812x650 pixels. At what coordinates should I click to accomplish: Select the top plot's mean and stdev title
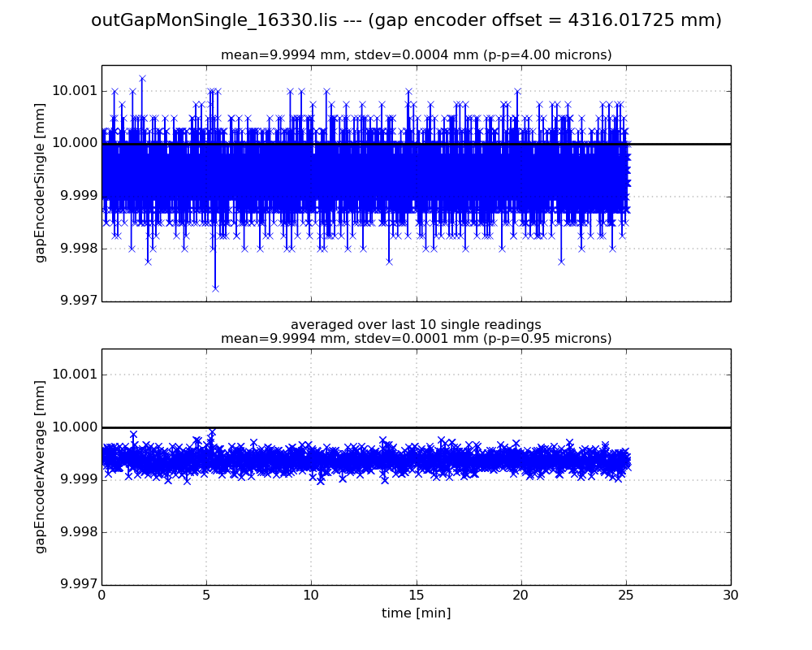click(416, 55)
